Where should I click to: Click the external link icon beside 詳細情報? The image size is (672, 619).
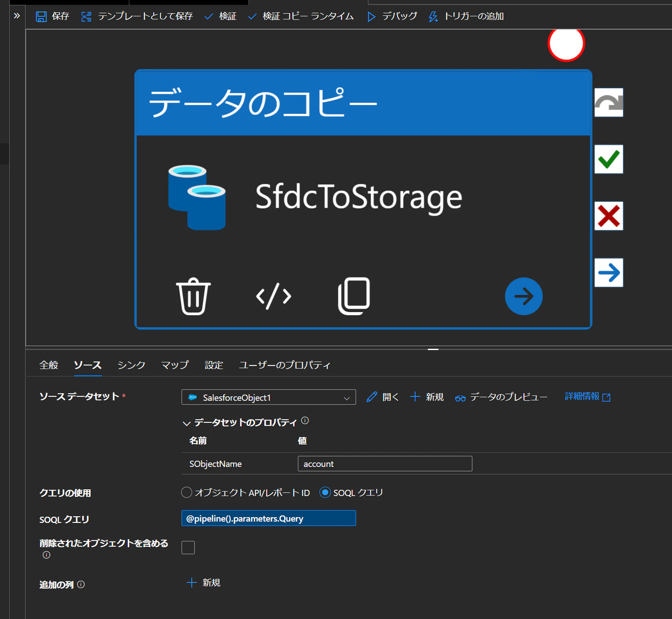pyautogui.click(x=606, y=397)
